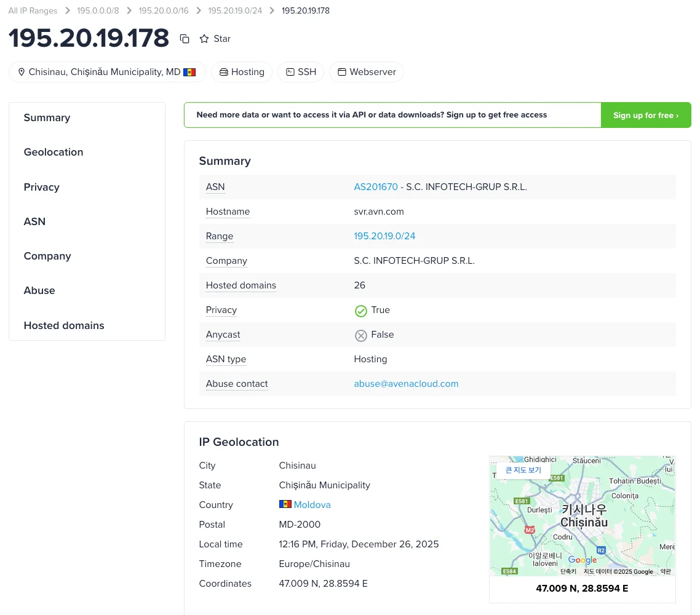Click the SSH terminal tag icon

(x=290, y=72)
